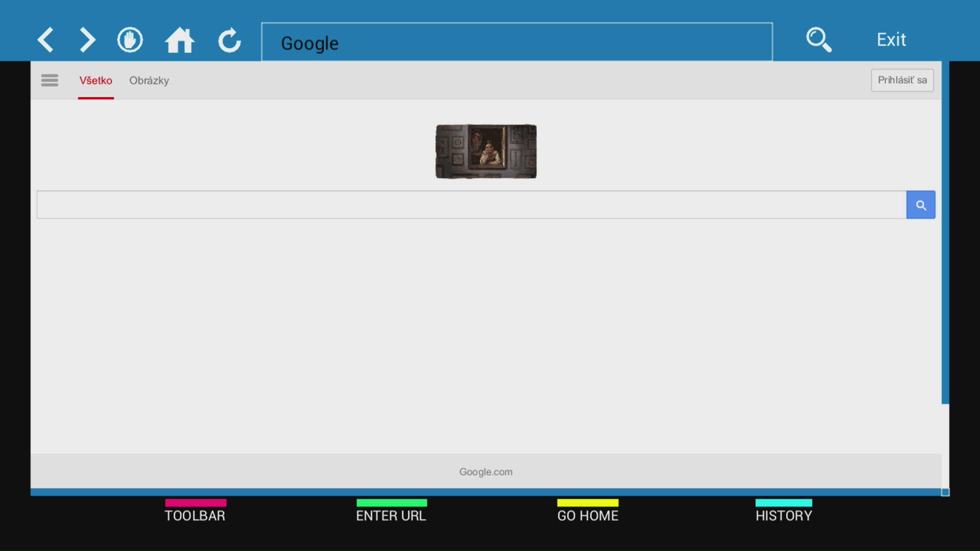Reload the page with the refresh icon
This screenshot has height=551, width=980.
[230, 40]
